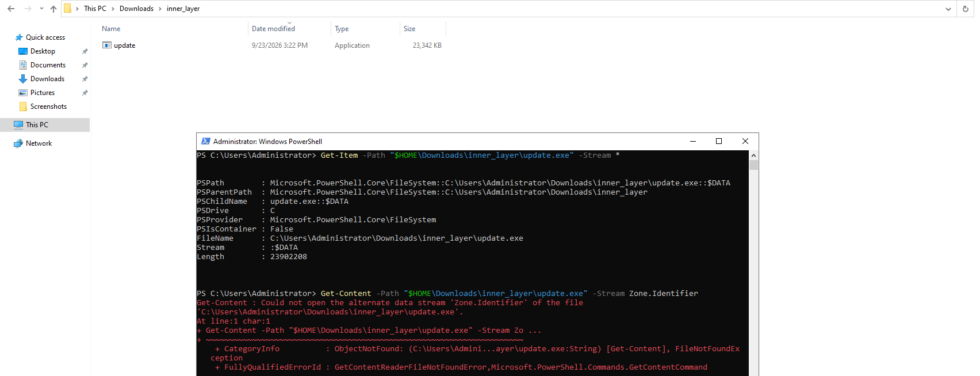Click the Application type cell
This screenshot has height=376, width=980.
point(352,45)
